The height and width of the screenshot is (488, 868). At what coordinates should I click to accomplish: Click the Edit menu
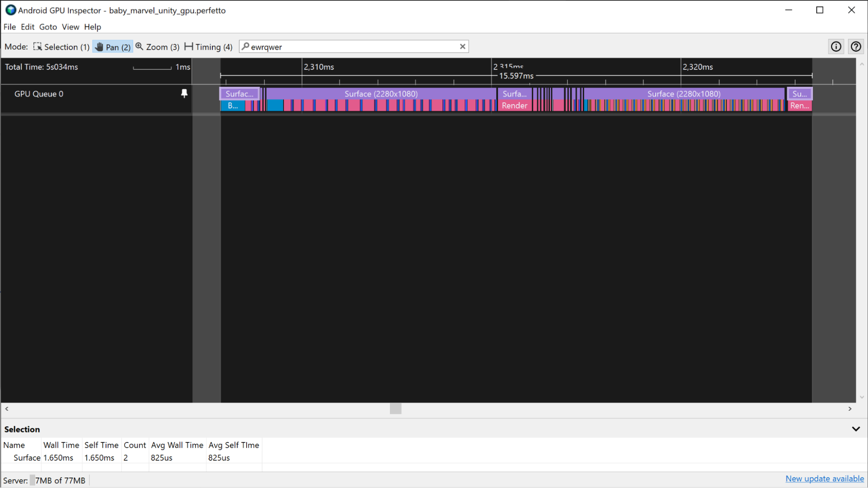pyautogui.click(x=27, y=27)
